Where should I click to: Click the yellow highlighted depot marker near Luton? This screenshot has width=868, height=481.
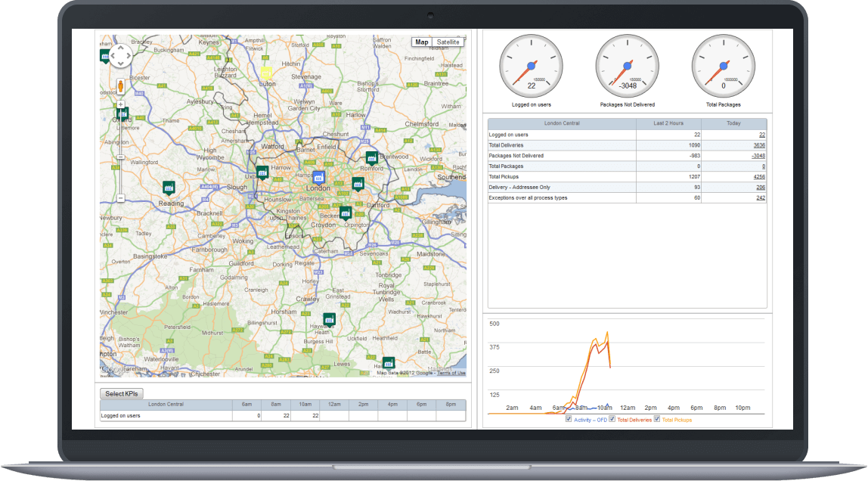266,72
